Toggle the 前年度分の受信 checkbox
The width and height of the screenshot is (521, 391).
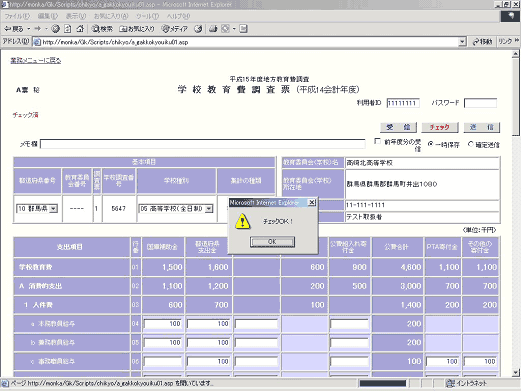pyautogui.click(x=377, y=141)
